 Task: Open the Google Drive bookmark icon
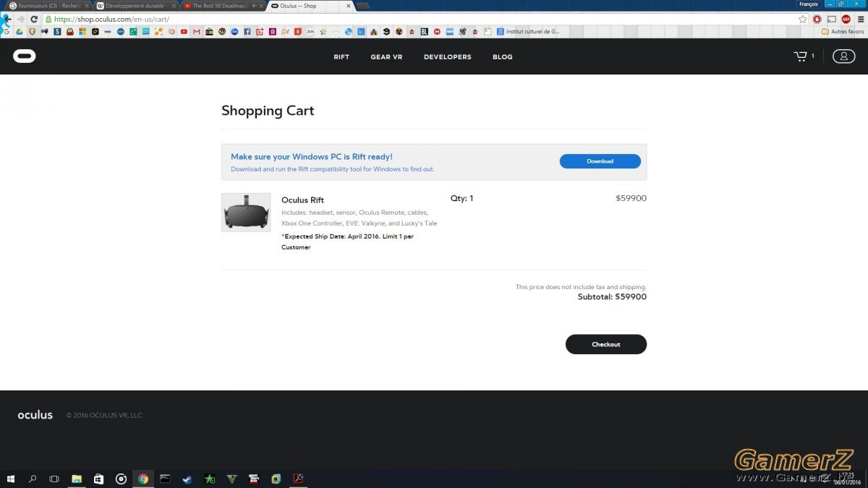[x=19, y=32]
